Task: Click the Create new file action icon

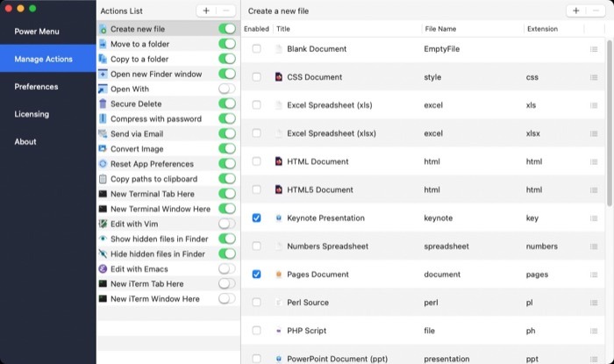Action: (103, 29)
